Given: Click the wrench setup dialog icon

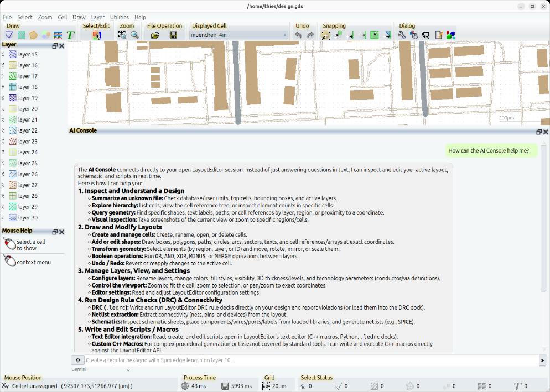Looking at the screenshot, I should click(402, 35).
